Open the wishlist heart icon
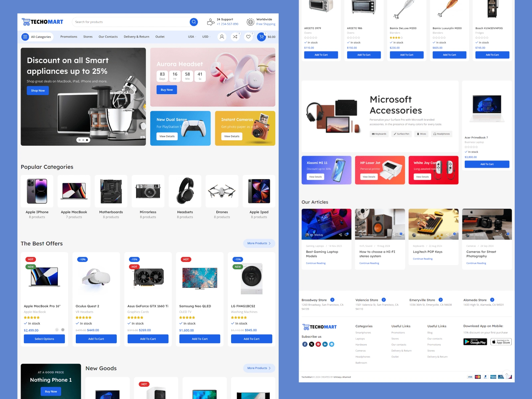This screenshot has width=532, height=399. [248, 37]
